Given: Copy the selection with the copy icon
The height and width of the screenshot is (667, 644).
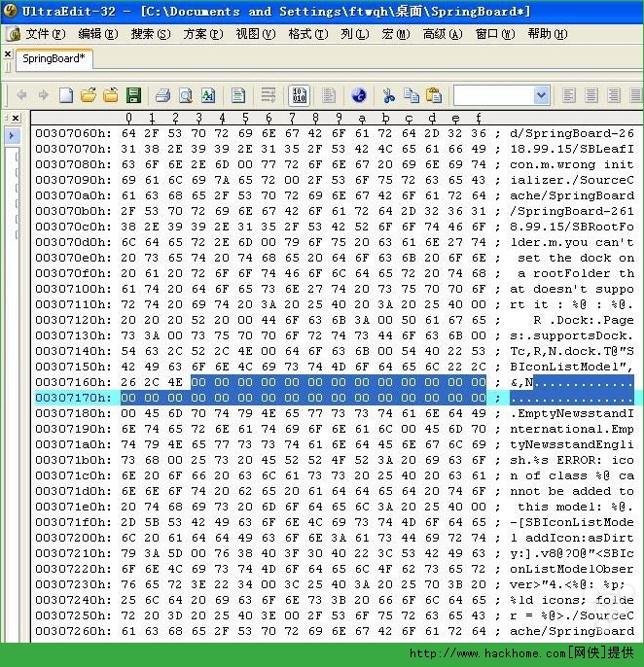Looking at the screenshot, I should (x=411, y=95).
